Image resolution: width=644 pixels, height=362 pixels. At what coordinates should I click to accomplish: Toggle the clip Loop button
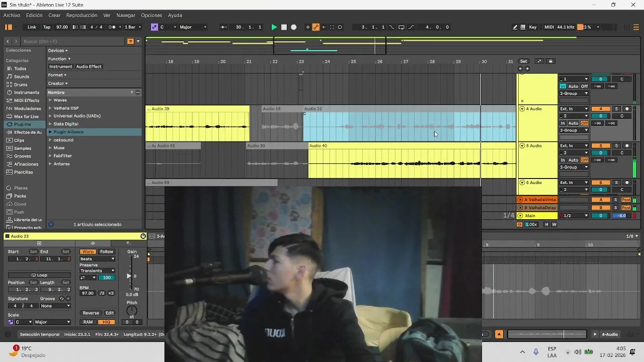tap(39, 275)
